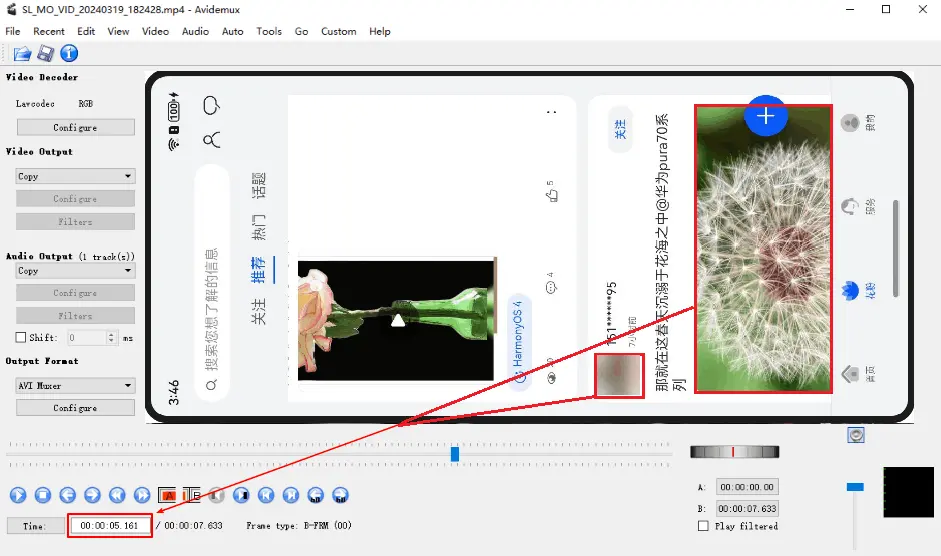Enable the audio Shift checkbox
This screenshot has height=556, width=941.
point(21,337)
